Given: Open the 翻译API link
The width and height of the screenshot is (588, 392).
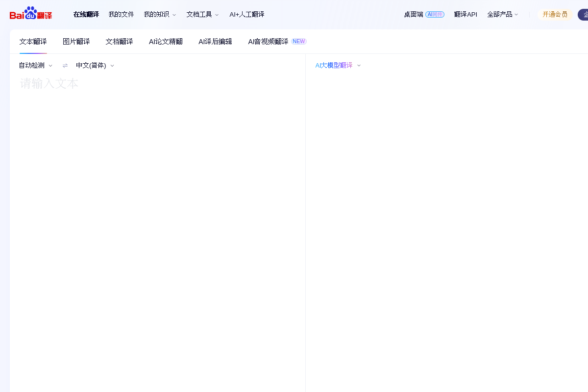Looking at the screenshot, I should click(465, 14).
